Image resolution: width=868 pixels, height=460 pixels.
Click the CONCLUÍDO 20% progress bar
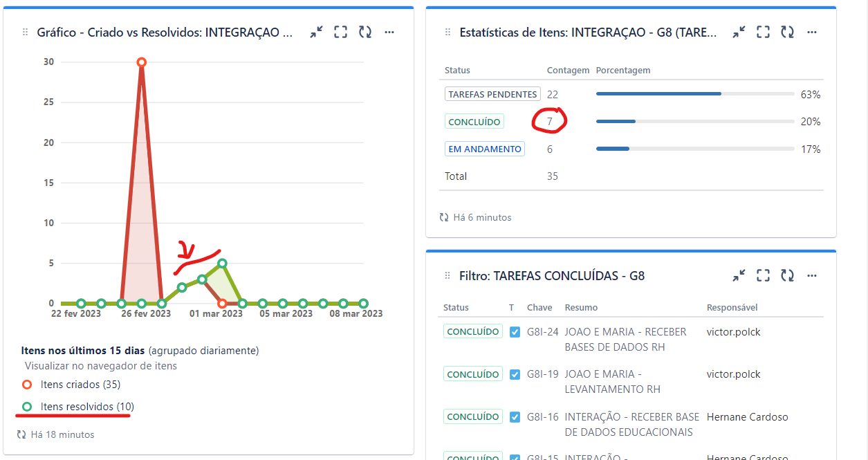(695, 122)
